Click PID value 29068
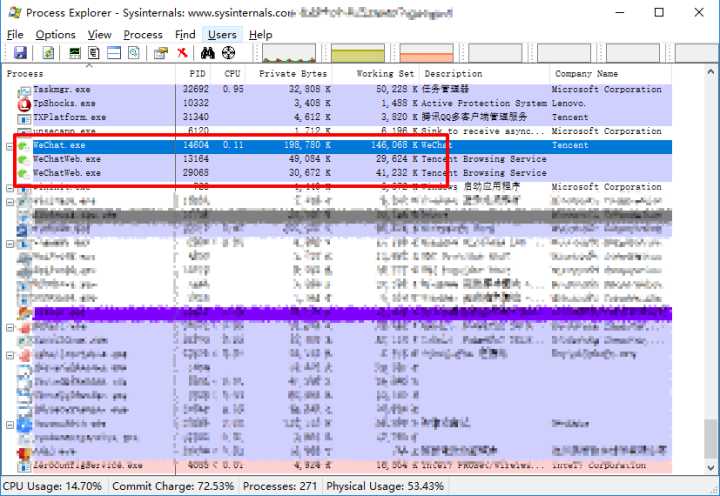720x496 pixels. tap(196, 173)
